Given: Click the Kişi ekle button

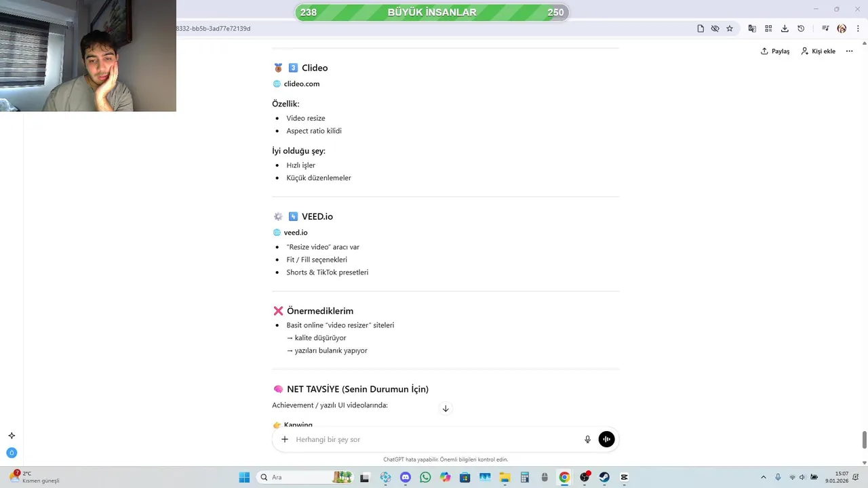Looking at the screenshot, I should [818, 52].
